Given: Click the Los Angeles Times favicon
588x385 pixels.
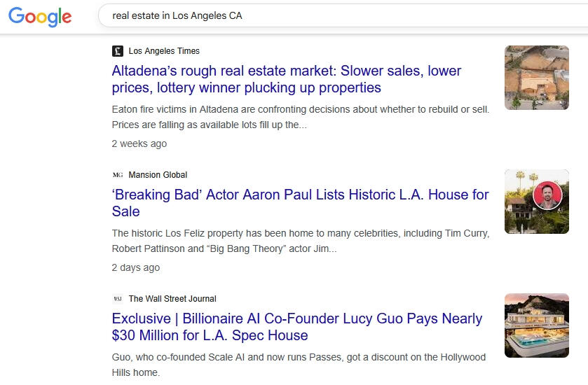Looking at the screenshot, I should pos(118,51).
